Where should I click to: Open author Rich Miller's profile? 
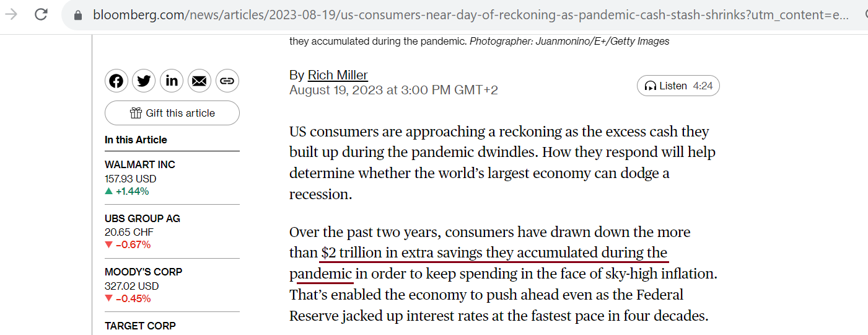(x=338, y=75)
